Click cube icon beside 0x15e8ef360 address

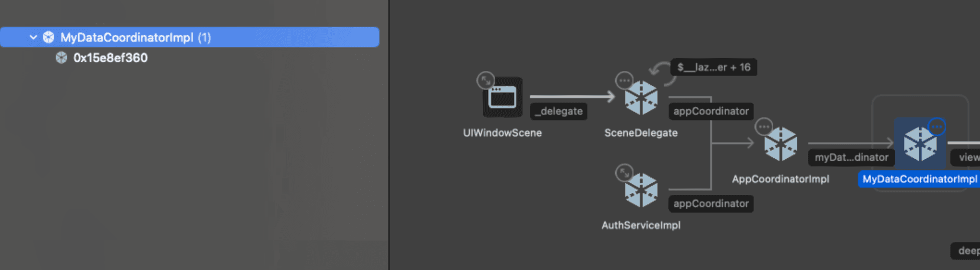(61, 58)
